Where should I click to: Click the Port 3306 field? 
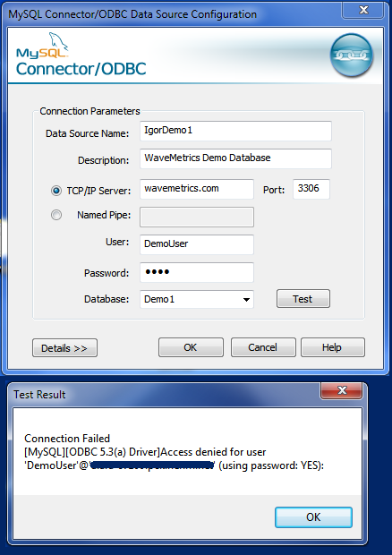(x=311, y=189)
